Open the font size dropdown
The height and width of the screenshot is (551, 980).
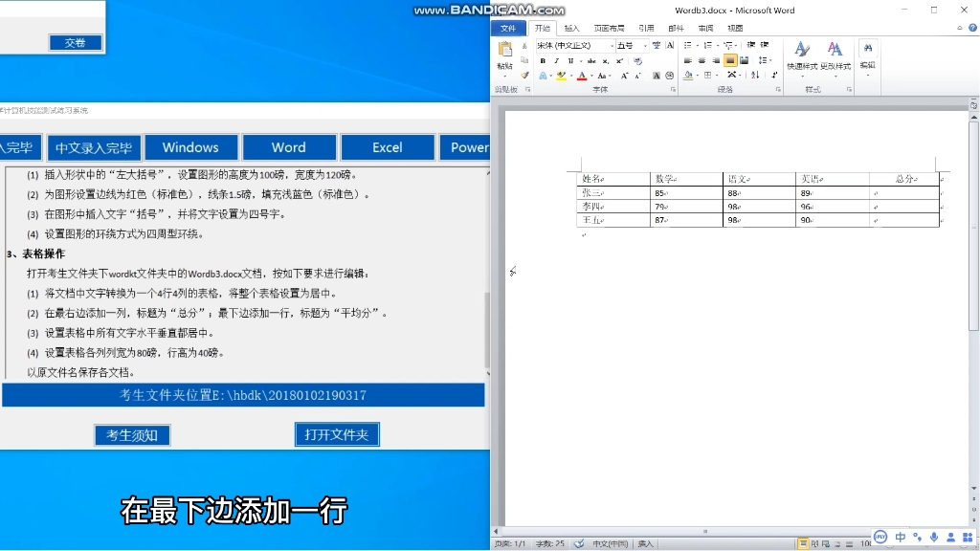[x=644, y=45]
